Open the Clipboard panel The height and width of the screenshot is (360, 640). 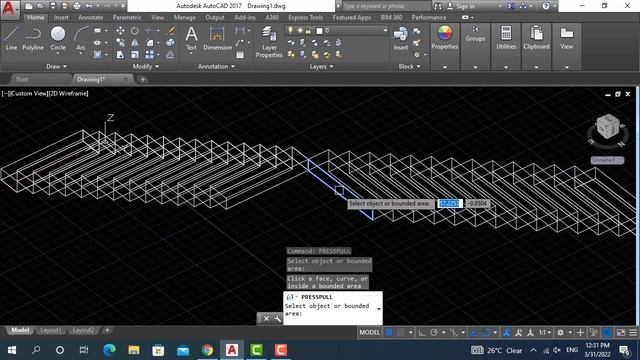point(536,38)
